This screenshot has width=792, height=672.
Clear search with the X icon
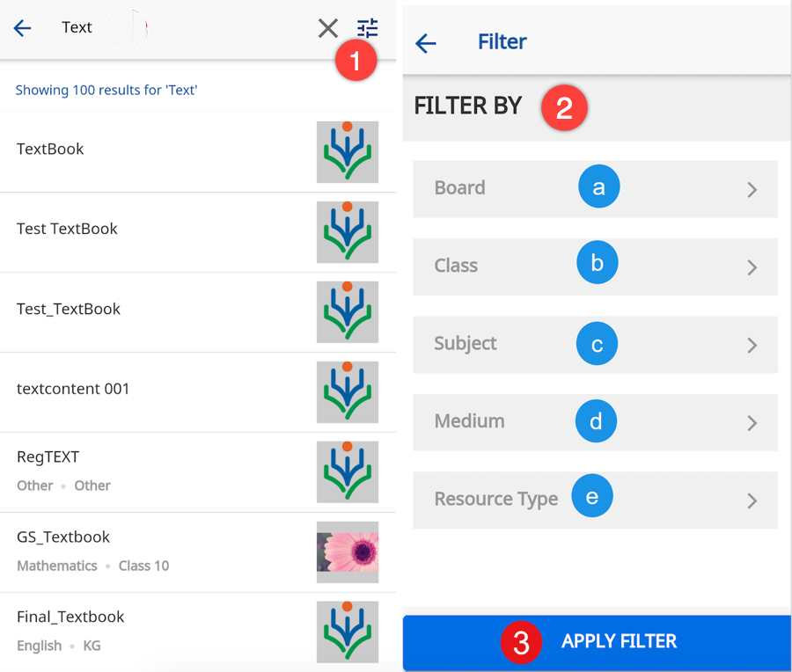(x=328, y=28)
